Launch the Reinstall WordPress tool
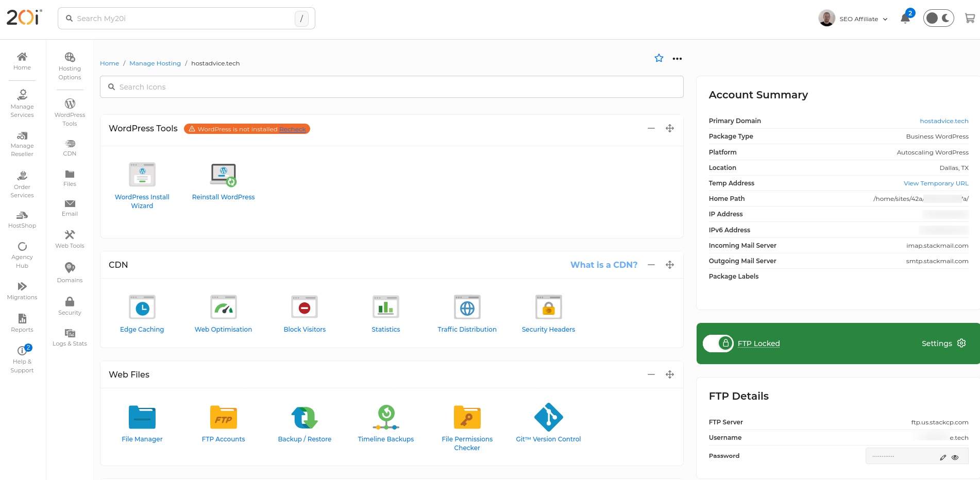Viewport: 980px width, 480px height. [224, 175]
